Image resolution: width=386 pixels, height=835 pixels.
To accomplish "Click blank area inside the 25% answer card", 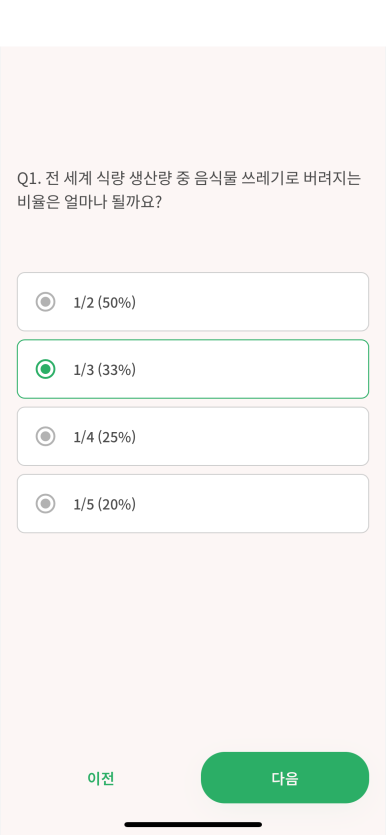I will point(250,436).
